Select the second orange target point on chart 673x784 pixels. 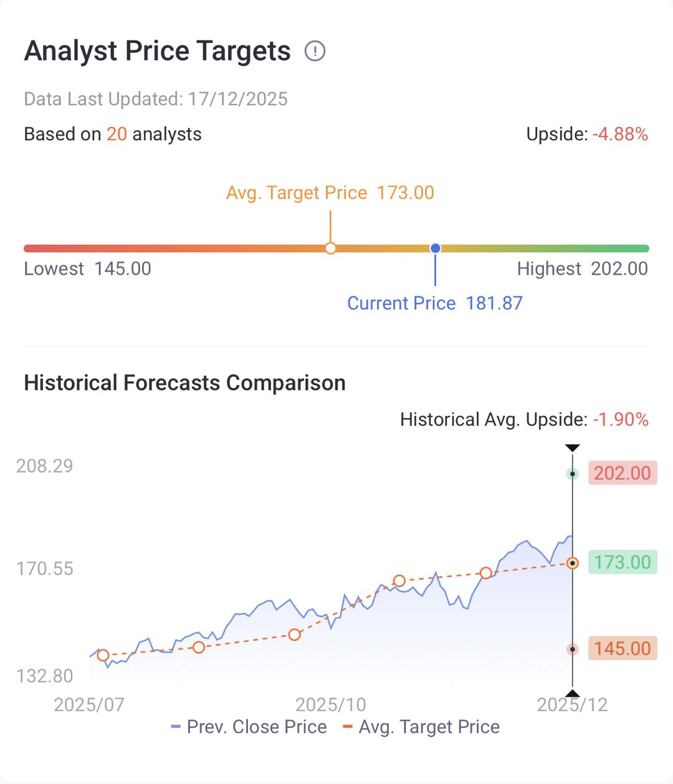point(199,648)
